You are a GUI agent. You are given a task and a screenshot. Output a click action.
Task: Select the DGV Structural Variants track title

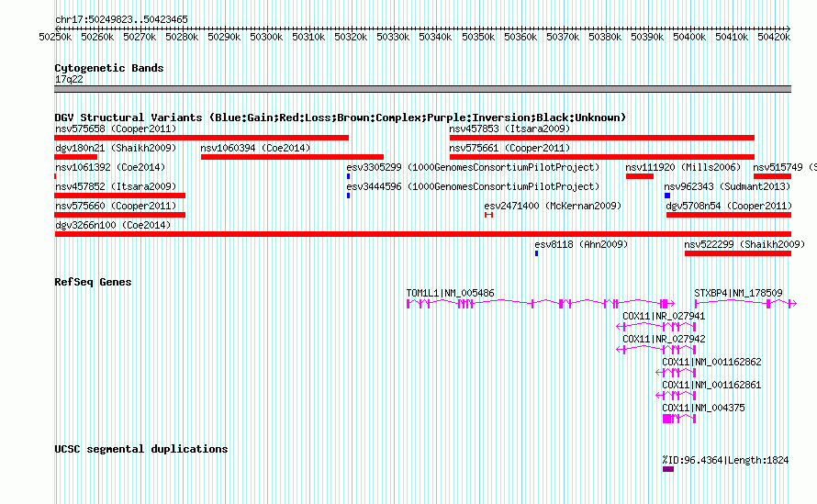coord(341,118)
